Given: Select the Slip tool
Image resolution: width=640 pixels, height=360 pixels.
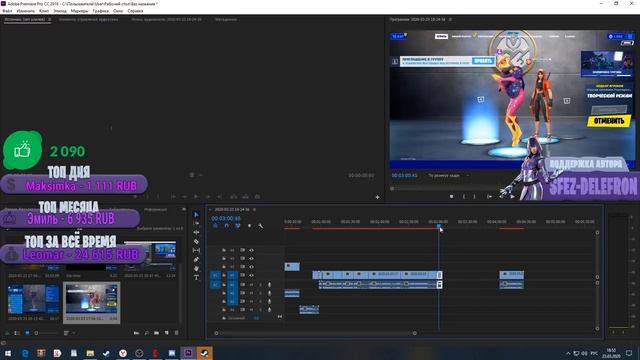Looking at the screenshot, I should pyautogui.click(x=196, y=250).
